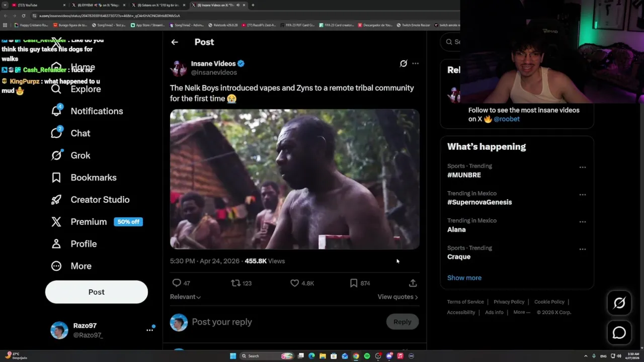
Task: Open Cookie Policy footer link
Action: 549,302
